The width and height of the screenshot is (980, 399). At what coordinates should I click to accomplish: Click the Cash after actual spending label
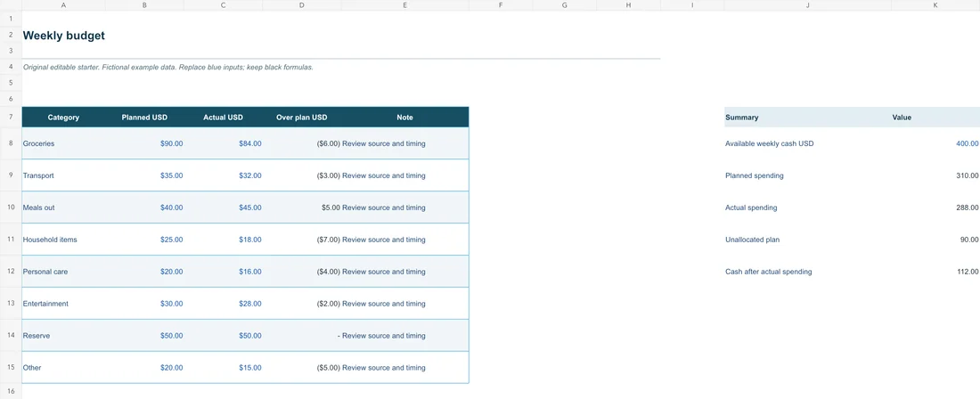click(x=768, y=272)
